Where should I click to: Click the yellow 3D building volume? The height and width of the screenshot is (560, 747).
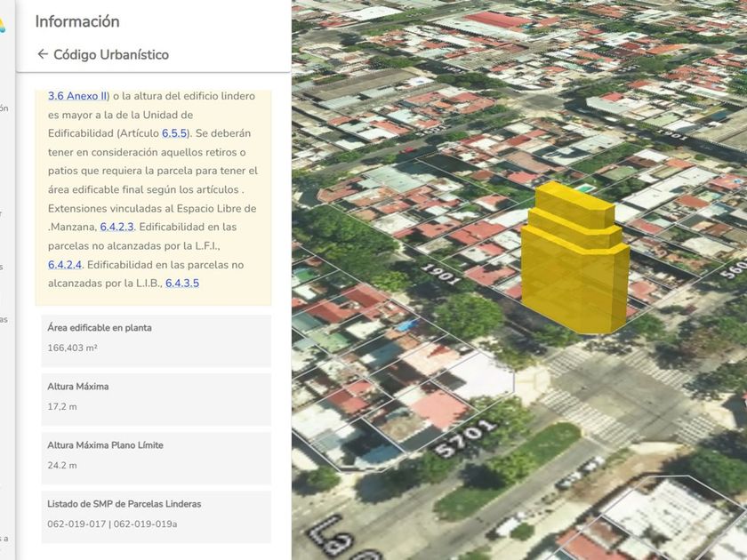(574, 267)
